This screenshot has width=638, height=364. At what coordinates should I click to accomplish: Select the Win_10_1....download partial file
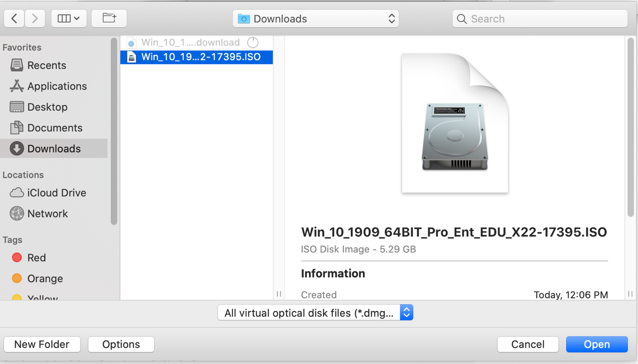click(x=197, y=42)
